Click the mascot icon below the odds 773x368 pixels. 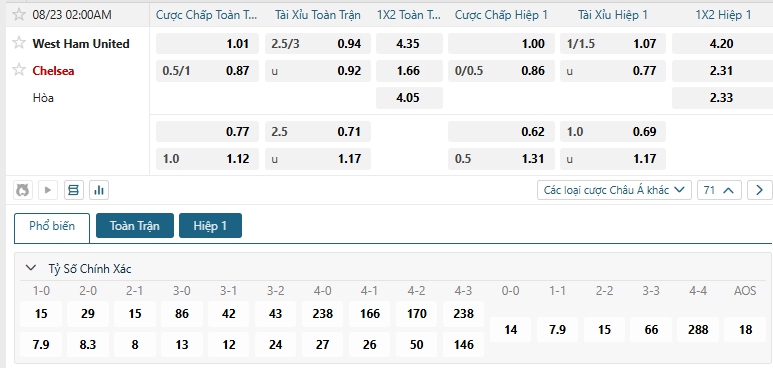pos(23,190)
